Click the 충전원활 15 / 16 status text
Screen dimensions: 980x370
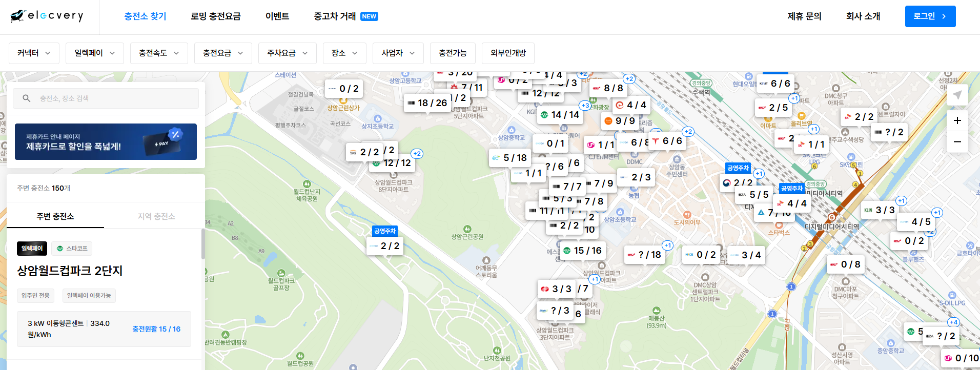(156, 329)
